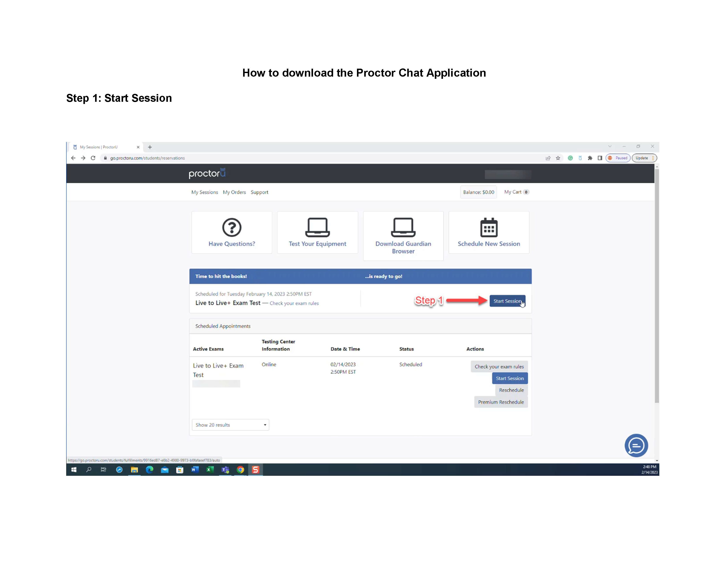This screenshot has height=563, width=728.
Task: Click the Have Questions? help icon
Action: [232, 227]
